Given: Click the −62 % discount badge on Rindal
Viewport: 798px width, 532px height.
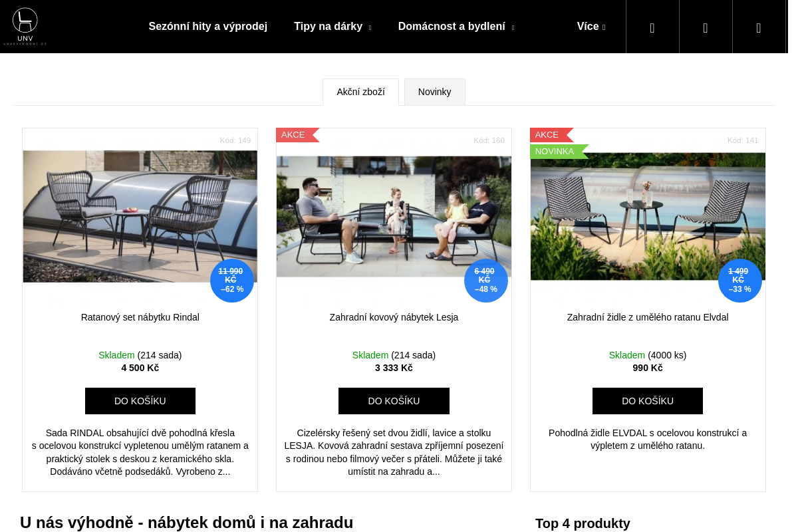Looking at the screenshot, I should point(232,281).
